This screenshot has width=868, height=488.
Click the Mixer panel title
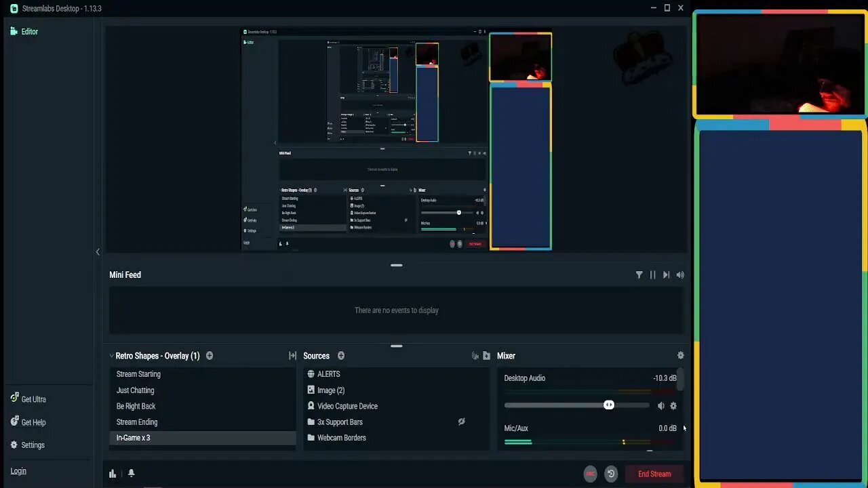(x=506, y=356)
